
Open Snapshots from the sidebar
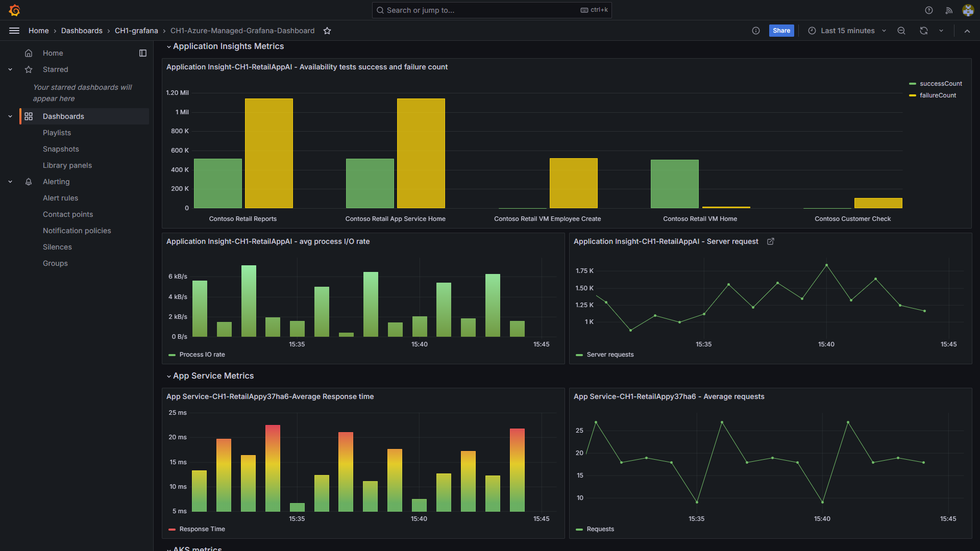61,149
